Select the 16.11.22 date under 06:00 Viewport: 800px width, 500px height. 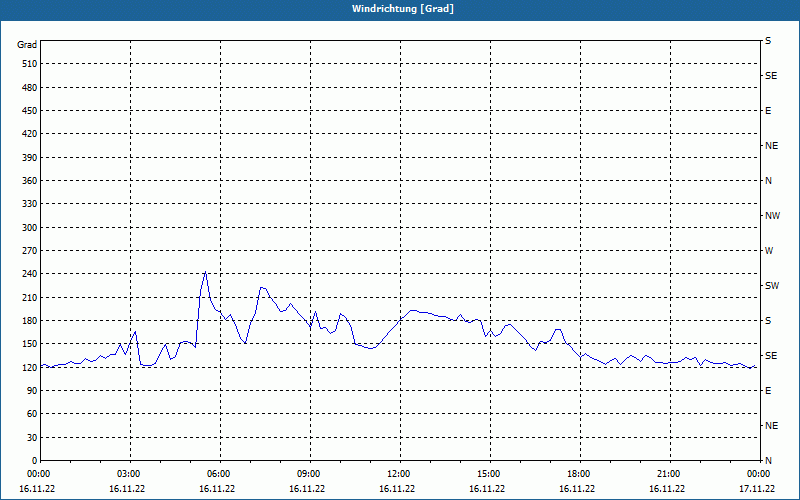(x=217, y=489)
